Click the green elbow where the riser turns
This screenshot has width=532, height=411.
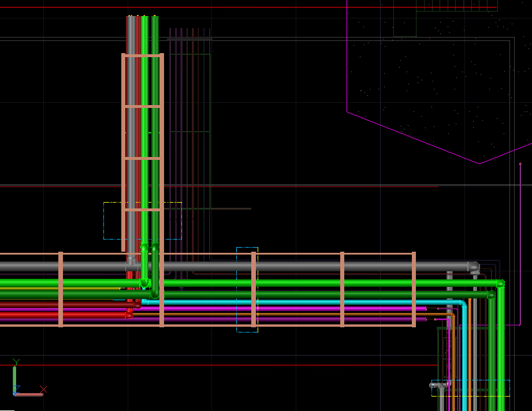point(144,284)
